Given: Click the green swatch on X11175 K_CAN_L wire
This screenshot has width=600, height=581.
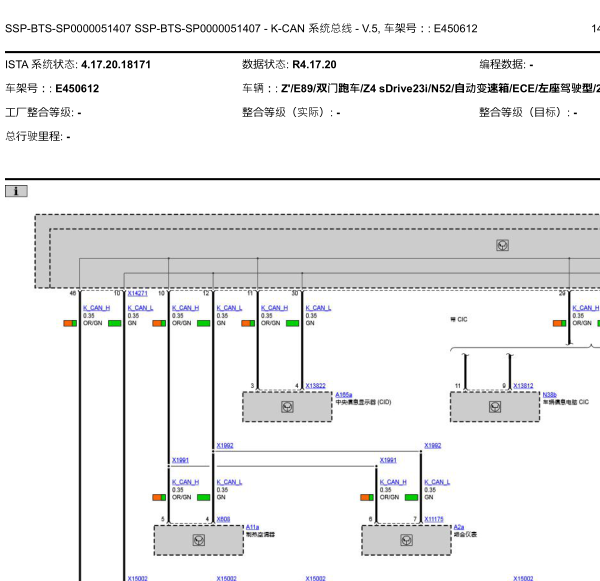Looking at the screenshot, I should (x=411, y=497).
